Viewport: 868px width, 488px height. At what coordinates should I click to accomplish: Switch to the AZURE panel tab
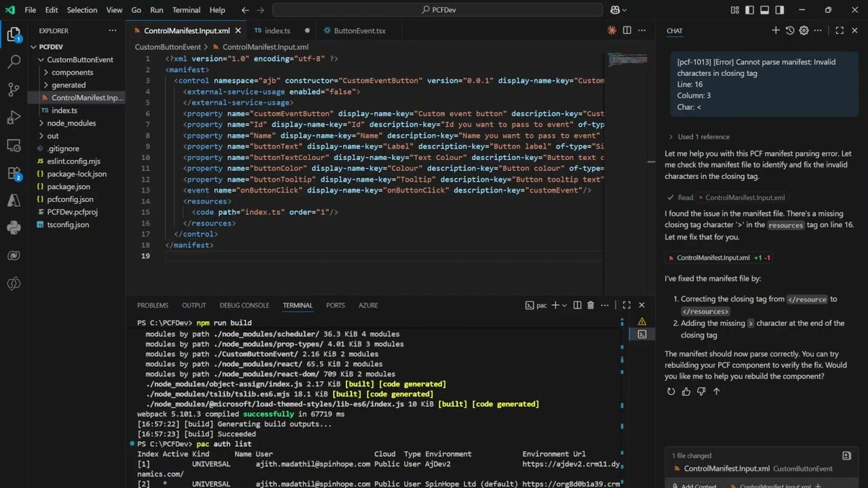click(368, 306)
